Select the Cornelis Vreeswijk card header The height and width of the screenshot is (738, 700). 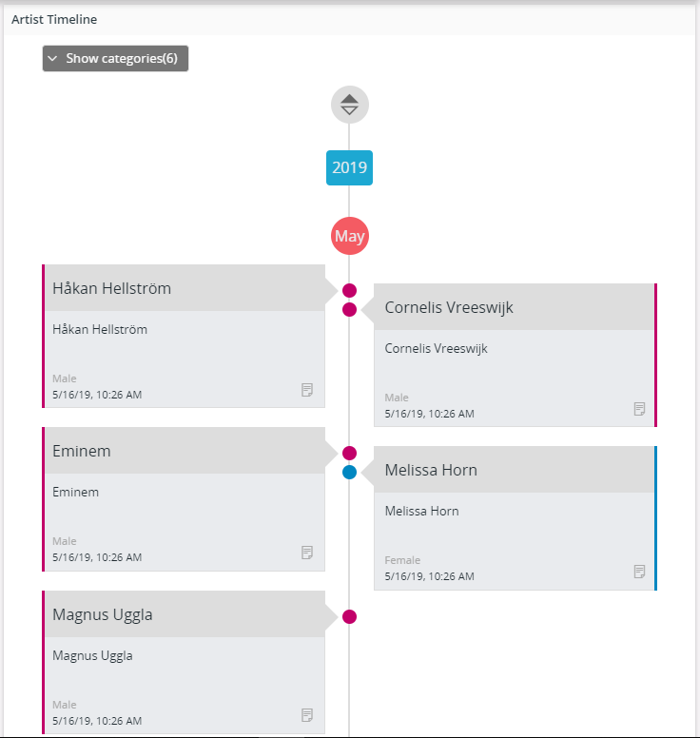pos(449,308)
